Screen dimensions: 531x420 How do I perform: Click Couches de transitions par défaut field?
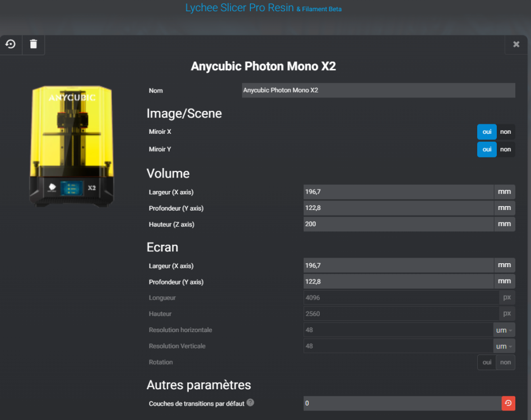(402, 403)
